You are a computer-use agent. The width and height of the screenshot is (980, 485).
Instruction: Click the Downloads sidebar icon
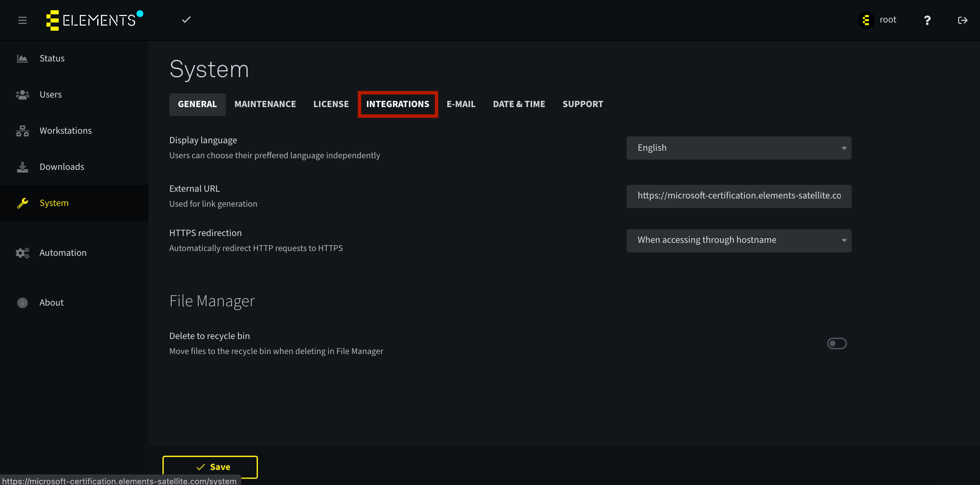tap(23, 167)
